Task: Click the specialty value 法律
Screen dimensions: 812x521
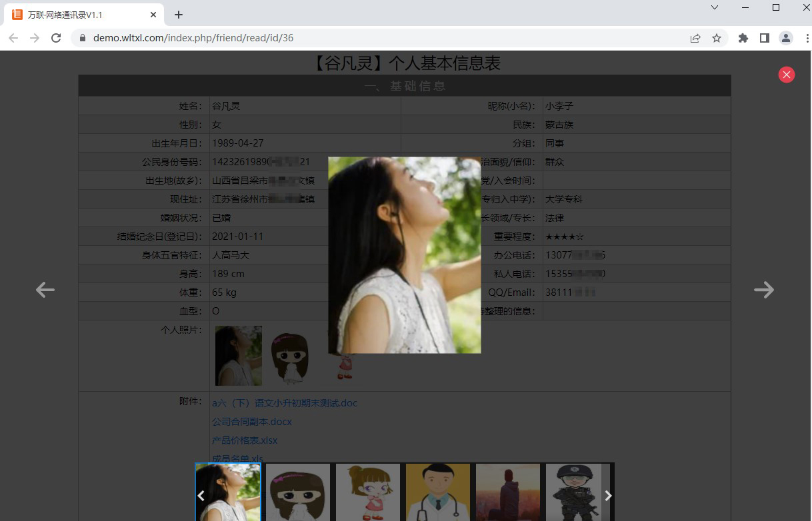Action: (x=555, y=218)
